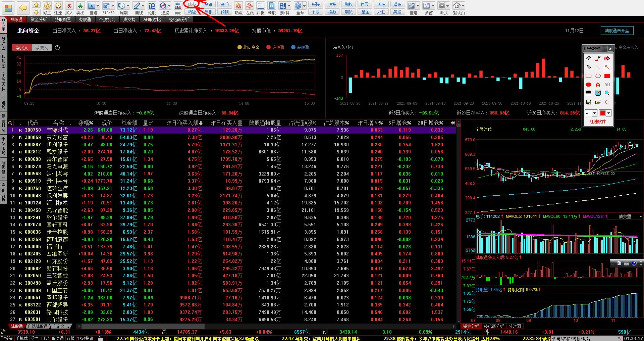This screenshot has height=341, width=644.
Task: Open the 数据 PE data icon
Action: click(261, 6)
